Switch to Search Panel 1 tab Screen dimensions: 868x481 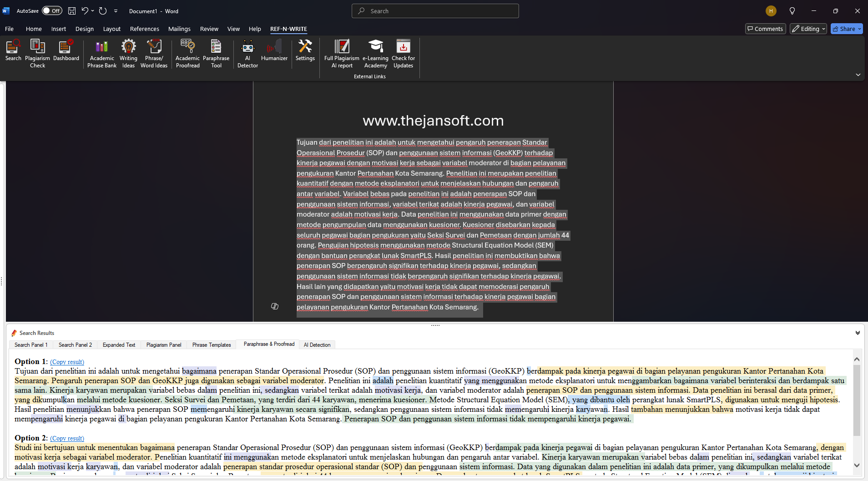click(x=31, y=344)
